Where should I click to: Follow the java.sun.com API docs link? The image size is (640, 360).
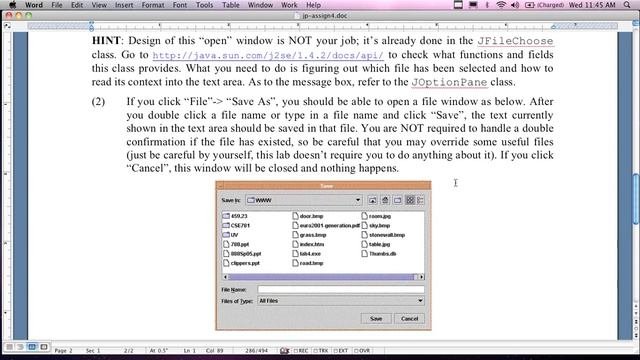(268, 55)
